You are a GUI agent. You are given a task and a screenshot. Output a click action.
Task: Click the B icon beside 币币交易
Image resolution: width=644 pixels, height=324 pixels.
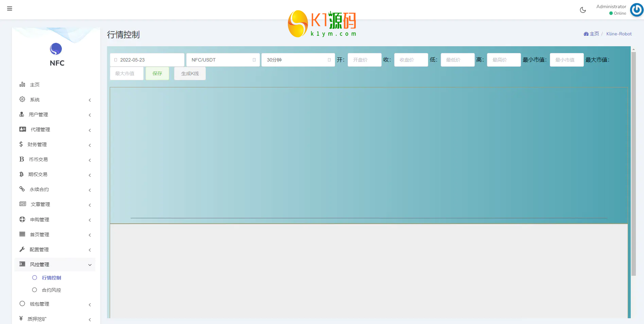[22, 159]
